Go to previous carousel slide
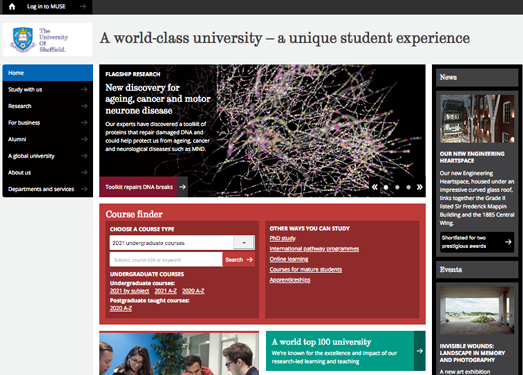The image size is (523, 375). pos(375,187)
